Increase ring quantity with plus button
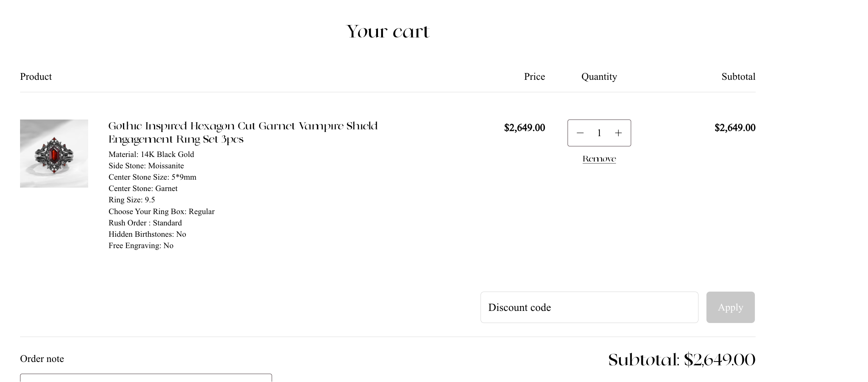The height and width of the screenshot is (382, 868). (618, 133)
